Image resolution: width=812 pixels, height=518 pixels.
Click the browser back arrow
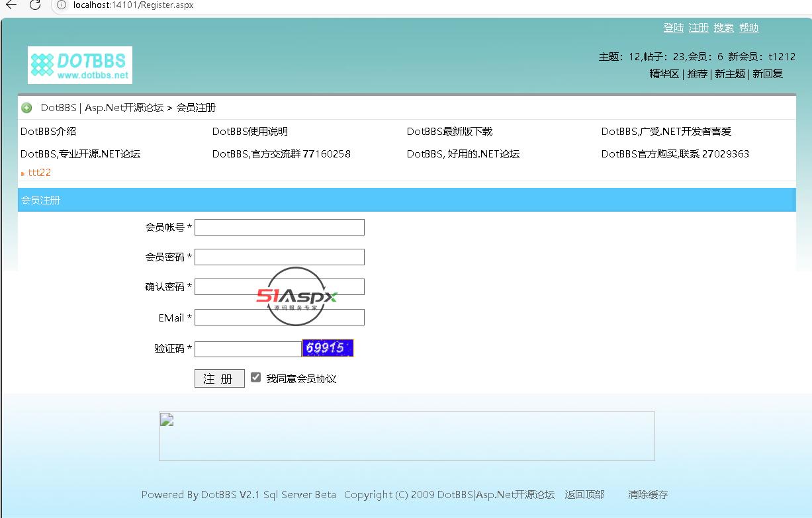coord(11,5)
